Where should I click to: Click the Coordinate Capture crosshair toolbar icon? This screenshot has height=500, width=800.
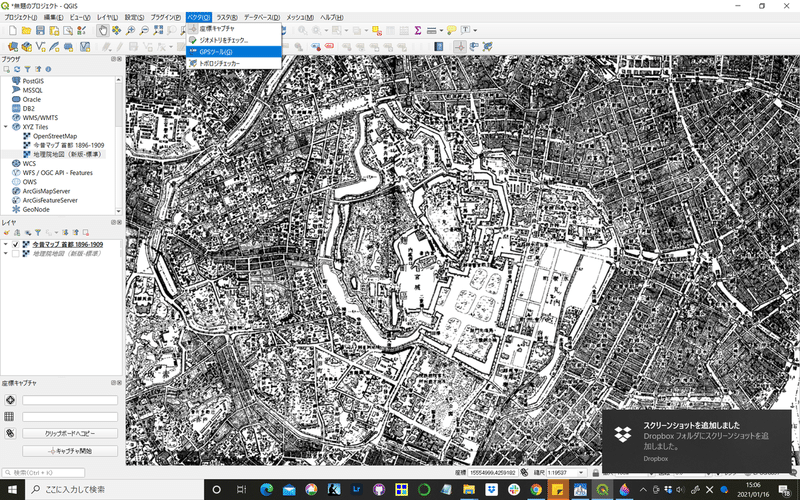point(459,47)
